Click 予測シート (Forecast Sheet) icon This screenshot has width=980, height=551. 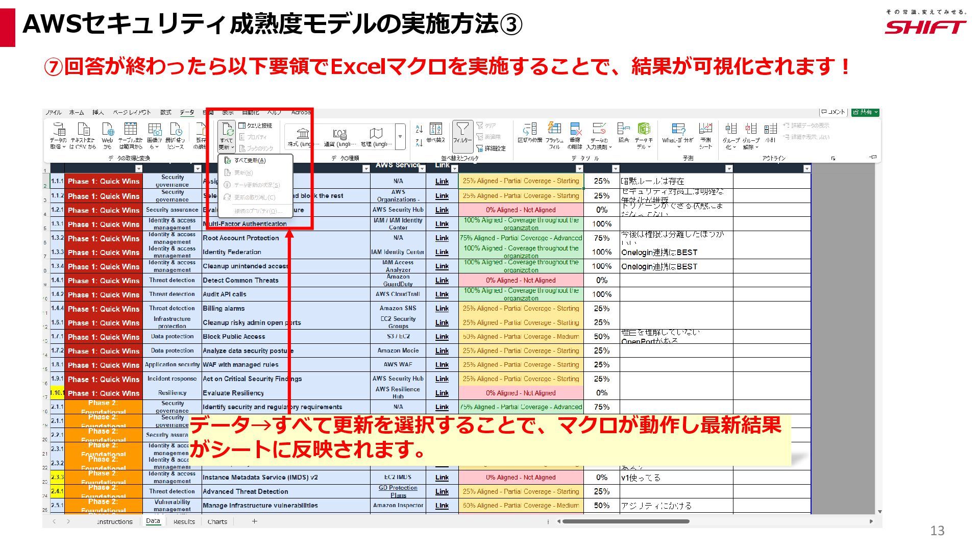(x=705, y=135)
